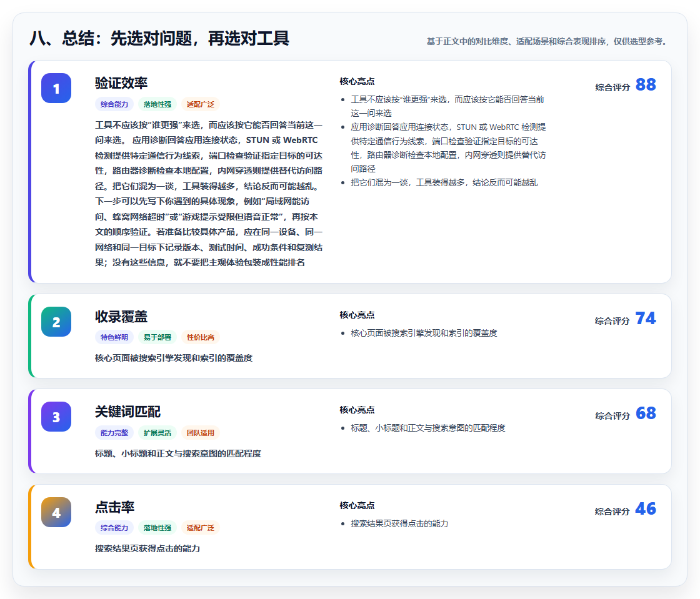Screen dimensions: 700x599
Task: Select the 易于部署 tag under 收录覆盖
Action: click(x=157, y=337)
